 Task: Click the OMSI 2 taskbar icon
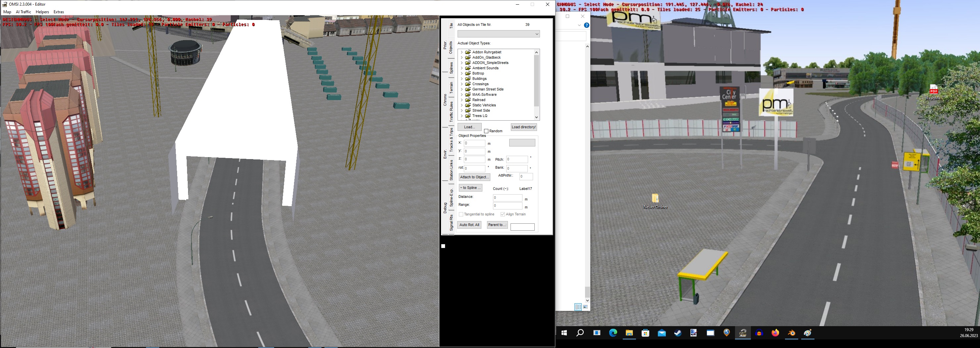(743, 333)
